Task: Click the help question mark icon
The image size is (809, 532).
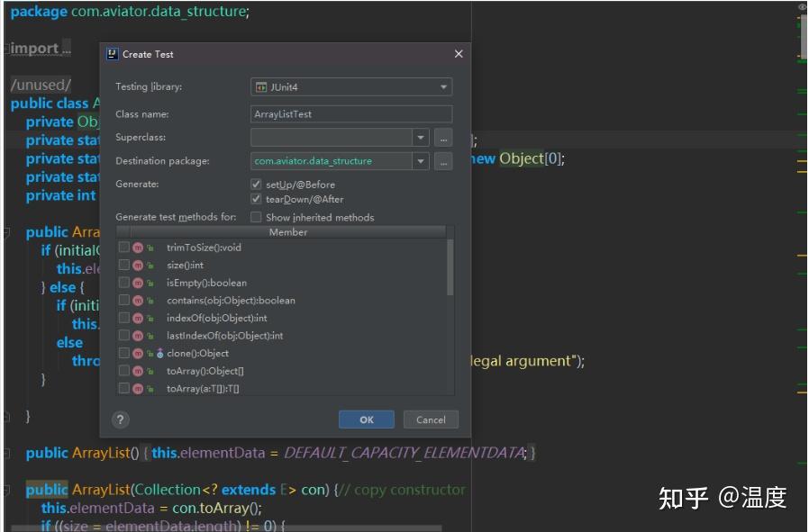Action: [x=120, y=419]
